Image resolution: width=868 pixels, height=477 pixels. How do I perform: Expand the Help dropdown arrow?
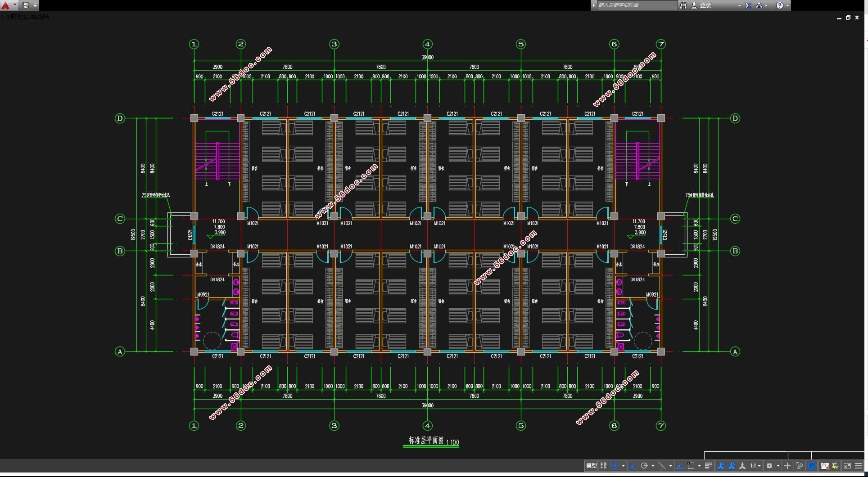click(x=788, y=6)
